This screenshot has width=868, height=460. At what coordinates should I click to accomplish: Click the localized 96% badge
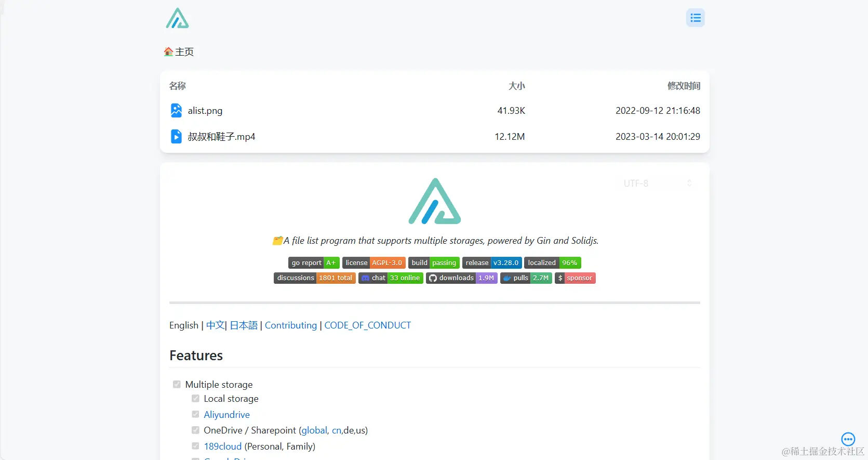553,263
